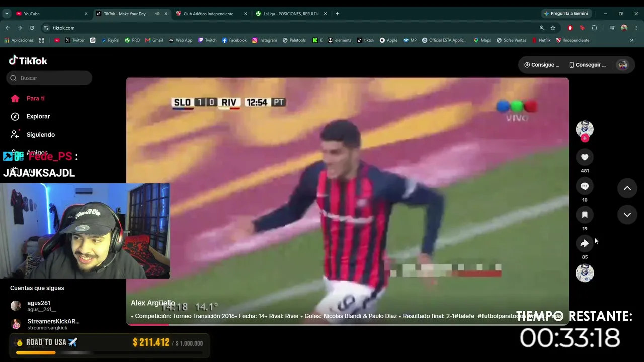Screen dimensions: 644x362
Task: Open the Alex Argüello creator name
Action: click(153, 303)
